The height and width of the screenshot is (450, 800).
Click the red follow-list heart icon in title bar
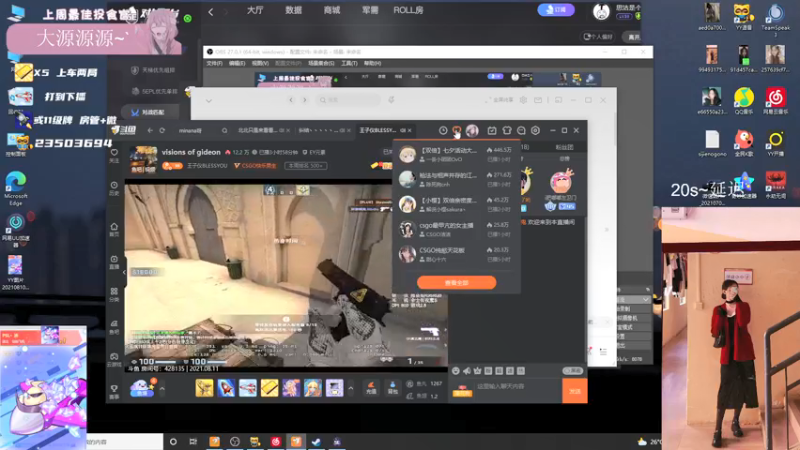457,131
